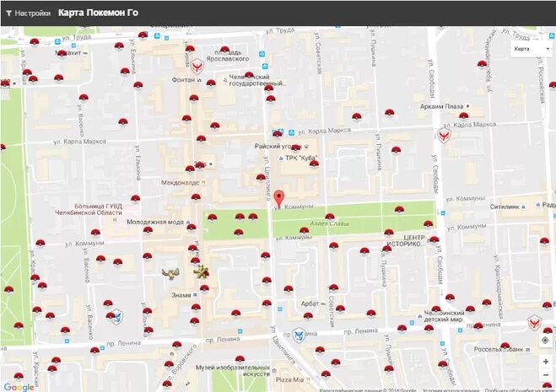Viewport: 556px width, 392px height.
Task: Open the blue Mystic gym near ул. Васенко
Action: tap(117, 316)
